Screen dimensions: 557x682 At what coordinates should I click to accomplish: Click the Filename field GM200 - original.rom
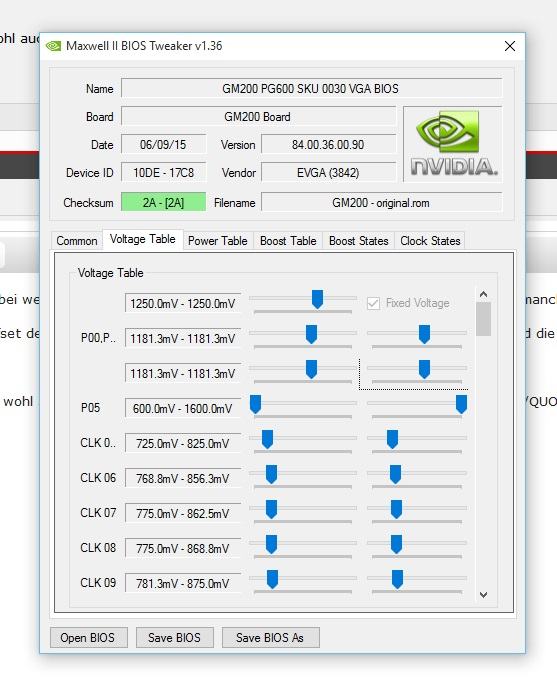coord(381,203)
